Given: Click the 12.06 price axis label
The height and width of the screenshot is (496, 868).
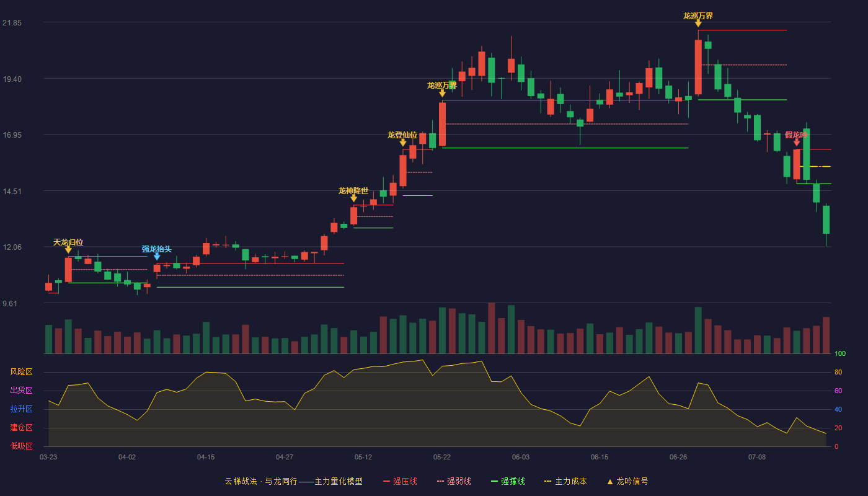Looking at the screenshot, I should [x=12, y=247].
